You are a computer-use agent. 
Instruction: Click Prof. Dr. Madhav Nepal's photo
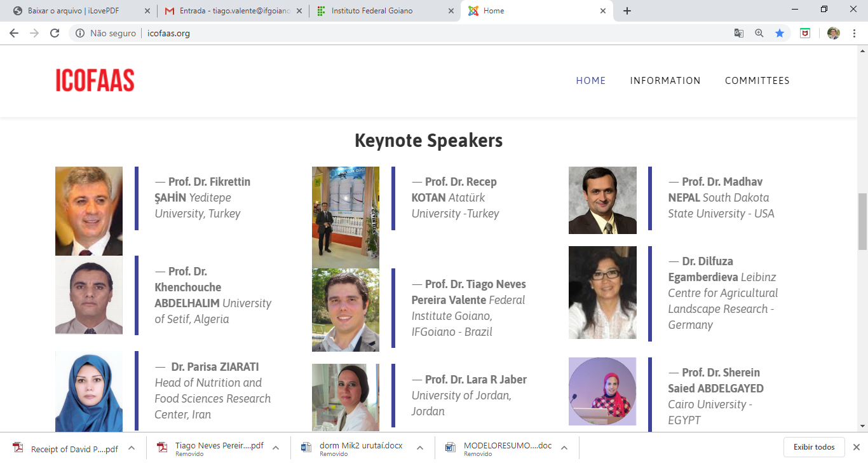602,200
